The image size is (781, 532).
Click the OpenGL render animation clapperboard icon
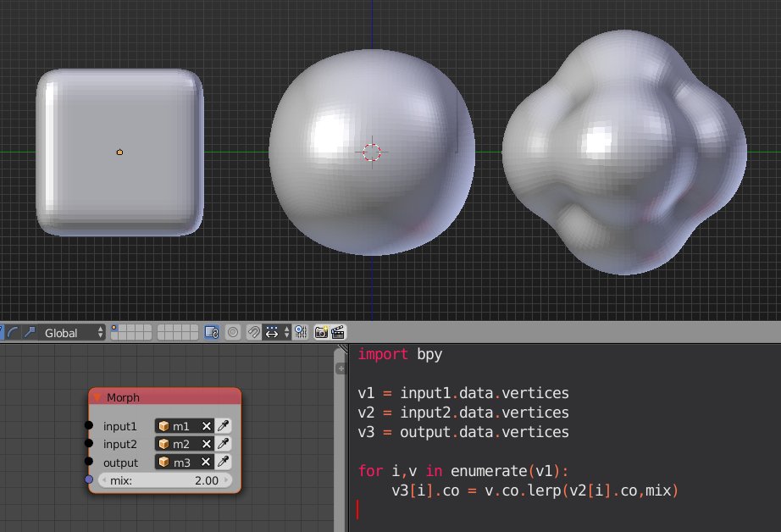338,332
